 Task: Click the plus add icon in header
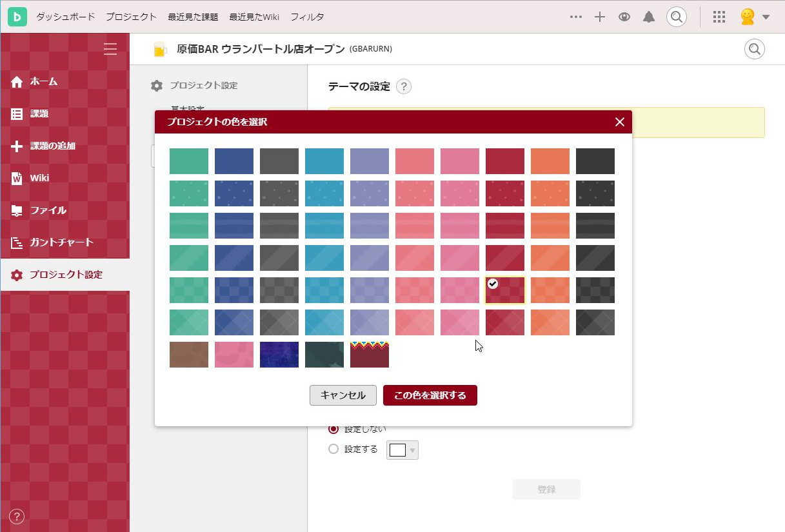click(x=600, y=17)
